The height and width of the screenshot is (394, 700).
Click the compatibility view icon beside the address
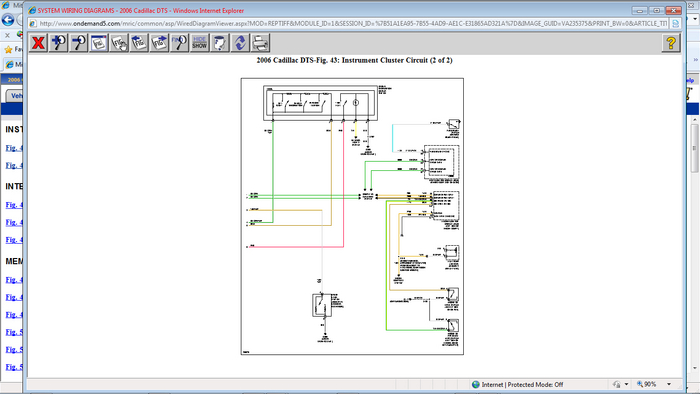point(675,23)
